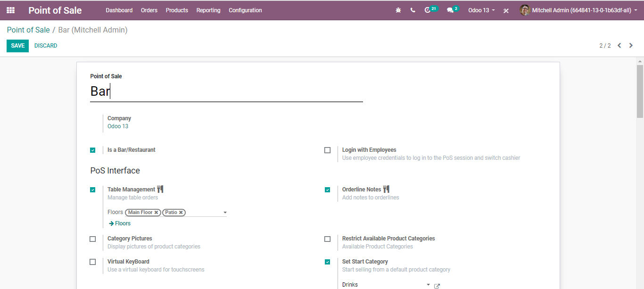Click the Patio tag label
This screenshot has width=644, height=289.
click(171, 213)
